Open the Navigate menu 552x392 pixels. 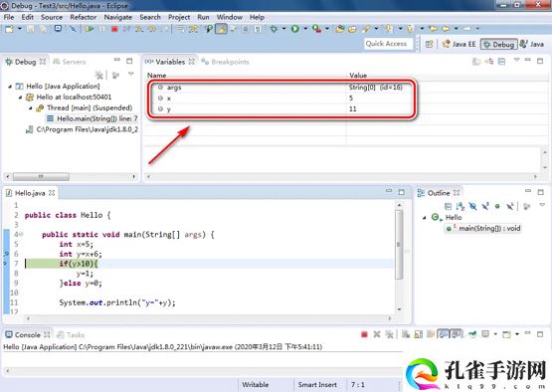pos(118,17)
